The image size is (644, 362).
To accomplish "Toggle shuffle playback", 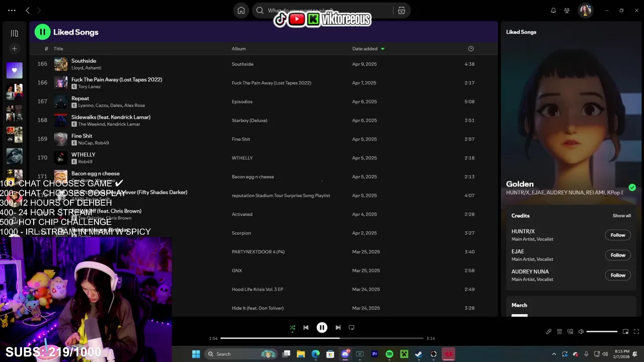I will tap(292, 328).
